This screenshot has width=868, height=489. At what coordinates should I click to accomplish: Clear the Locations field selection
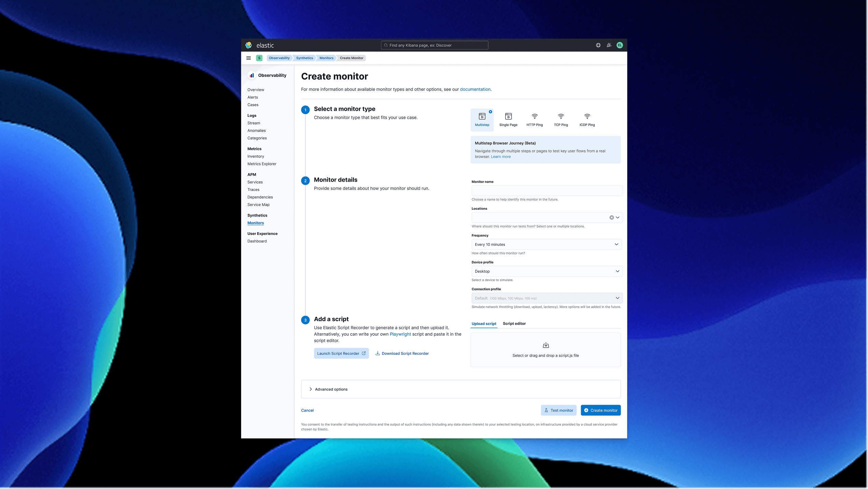[x=611, y=218]
